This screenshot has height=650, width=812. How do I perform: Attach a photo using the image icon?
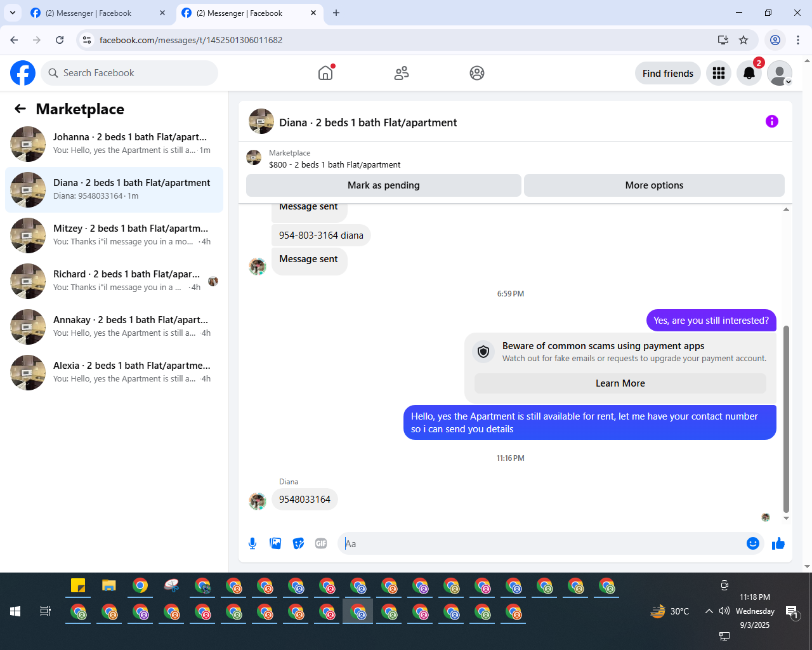point(275,543)
